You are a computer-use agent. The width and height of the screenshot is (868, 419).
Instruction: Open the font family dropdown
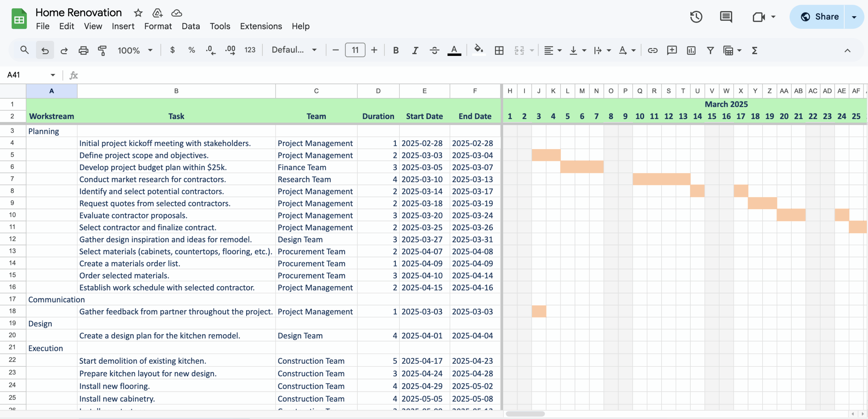tap(293, 50)
